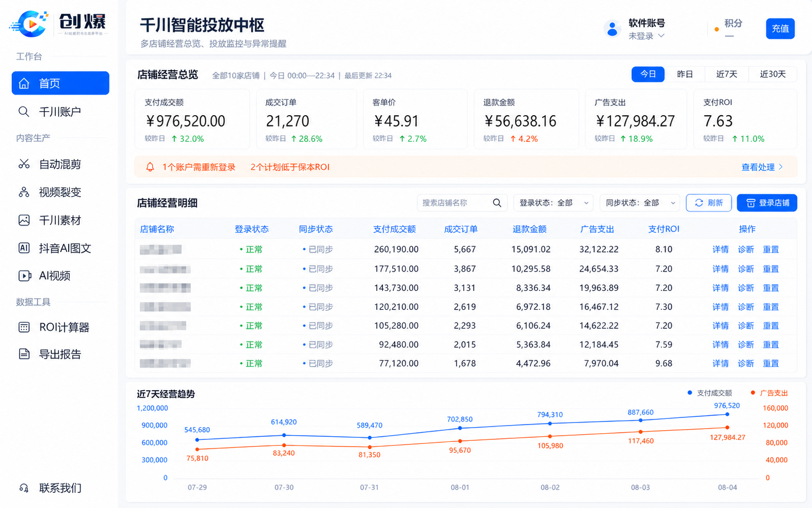This screenshot has height=508, width=812.
Task: Click orange chart point 95,670
Action: 460,441
